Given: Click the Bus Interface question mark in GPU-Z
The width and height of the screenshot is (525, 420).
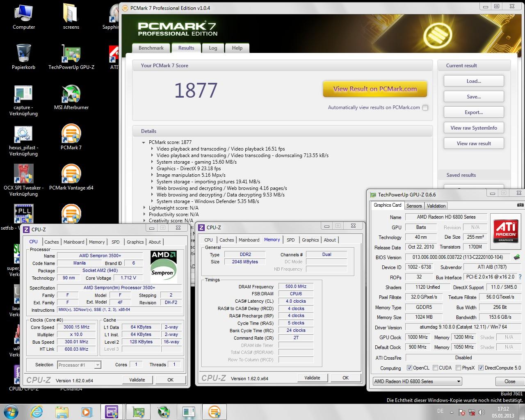Looking at the screenshot, I should pyautogui.click(x=520, y=277).
